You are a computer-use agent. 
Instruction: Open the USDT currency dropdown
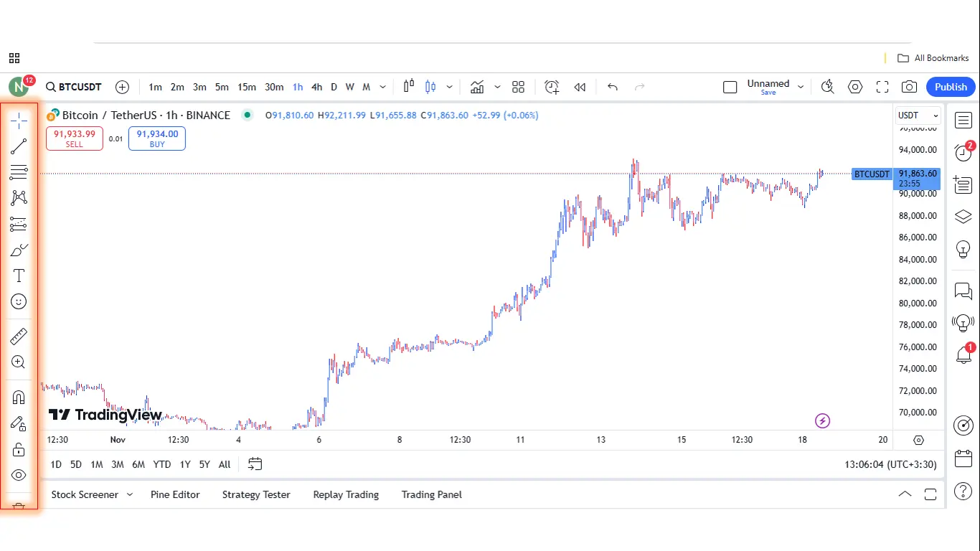(918, 115)
